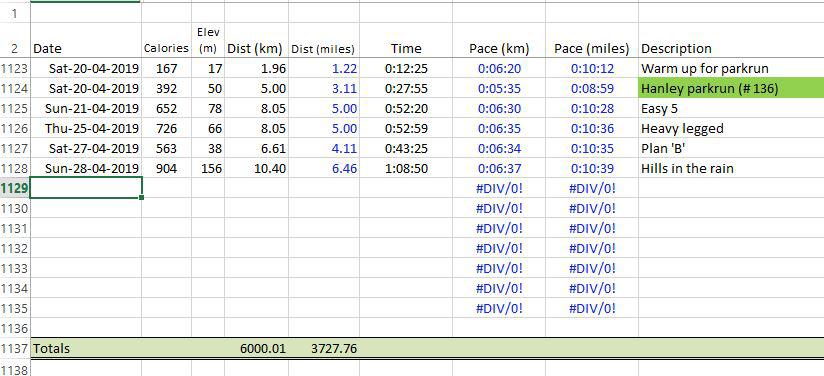Select the 'Warm up for parkrun' cell
The height and width of the screenshot is (376, 824).
731,68
